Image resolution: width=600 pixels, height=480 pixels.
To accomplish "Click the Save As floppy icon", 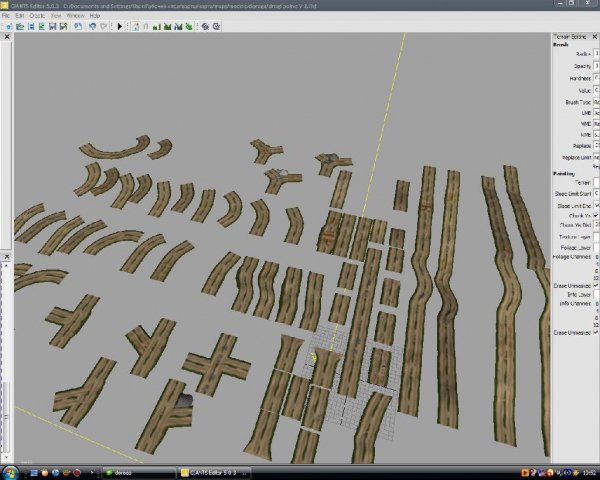I will (x=64, y=26).
